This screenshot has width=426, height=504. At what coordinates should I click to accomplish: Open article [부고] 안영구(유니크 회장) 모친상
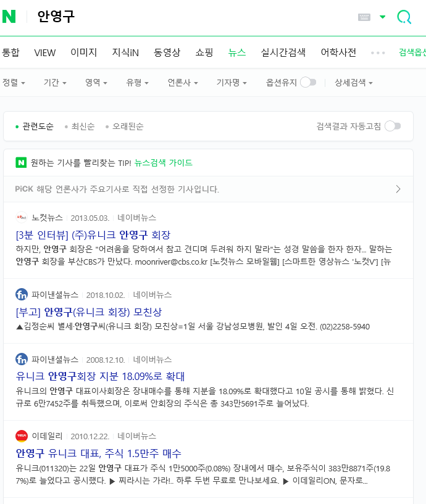89,312
